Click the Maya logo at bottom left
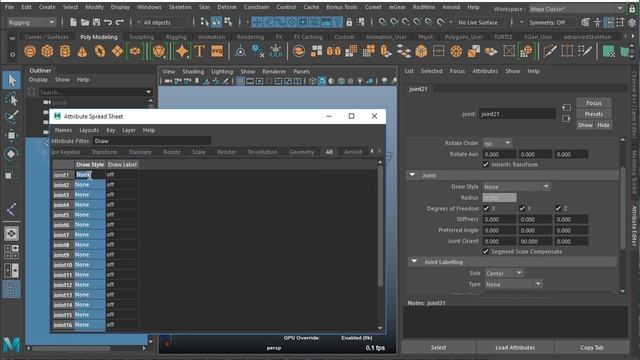Image resolution: width=640 pixels, height=360 pixels. click(11, 345)
